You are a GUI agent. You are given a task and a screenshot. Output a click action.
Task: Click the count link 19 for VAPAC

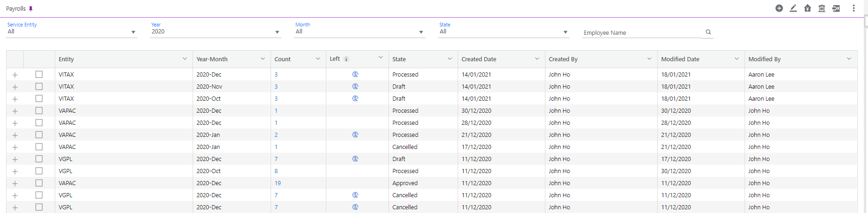[278, 183]
